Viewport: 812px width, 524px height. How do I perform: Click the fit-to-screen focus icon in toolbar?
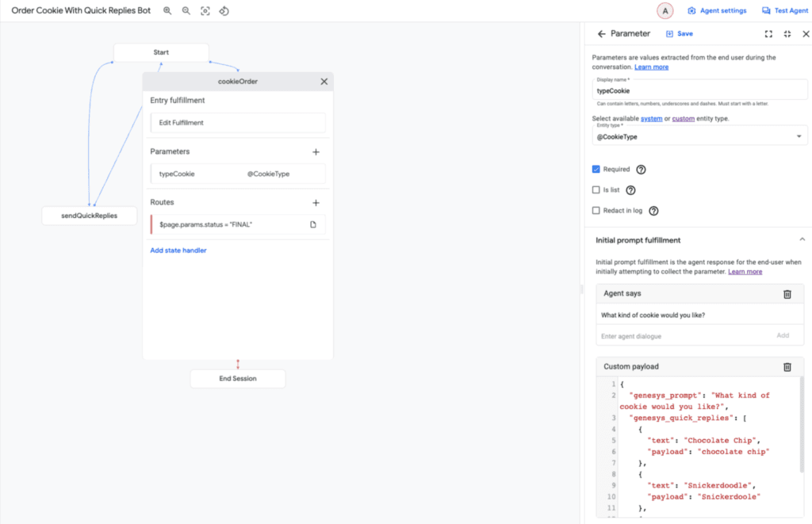point(206,10)
